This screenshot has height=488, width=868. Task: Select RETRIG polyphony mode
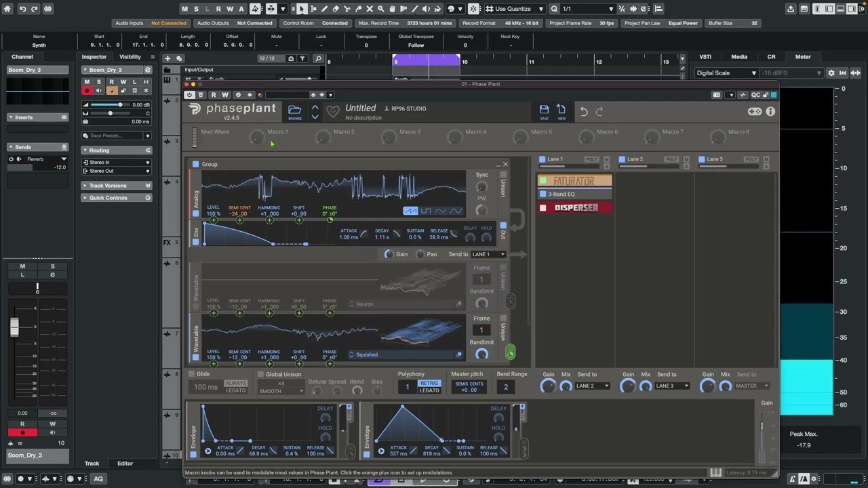coord(429,384)
